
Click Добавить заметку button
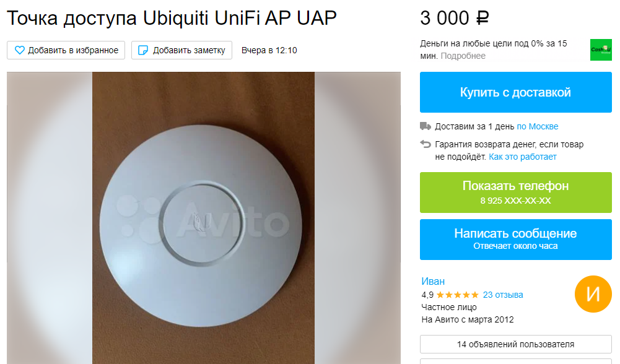coord(182,50)
